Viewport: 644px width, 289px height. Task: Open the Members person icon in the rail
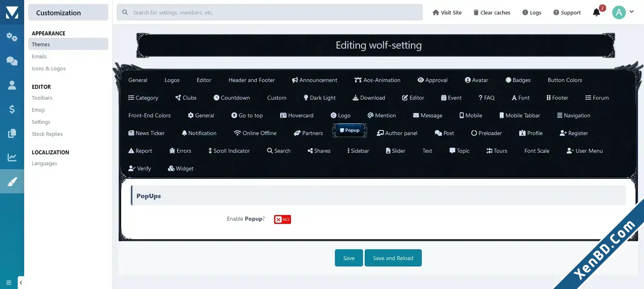[12, 85]
